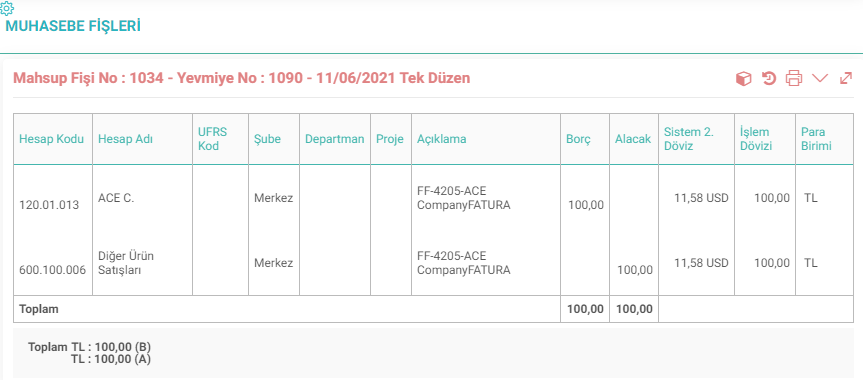Select the Mahsup Fişi No header
863x380 pixels.
click(242, 78)
